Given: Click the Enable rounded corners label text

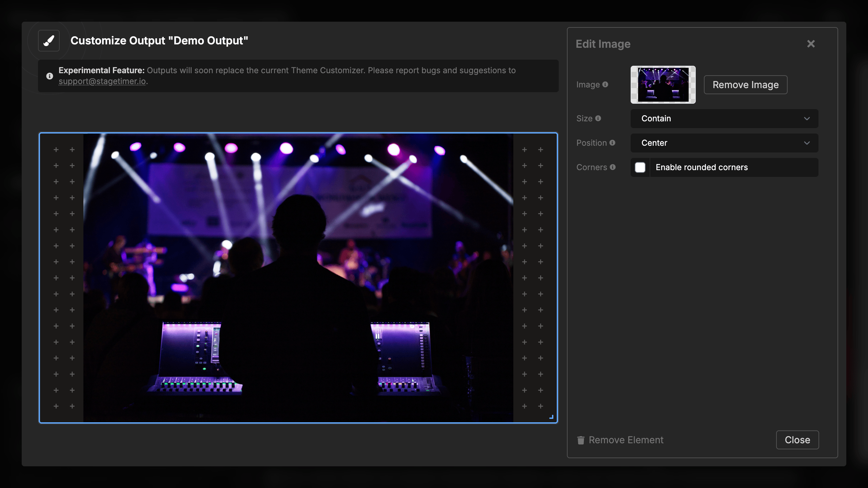Looking at the screenshot, I should pyautogui.click(x=702, y=167).
